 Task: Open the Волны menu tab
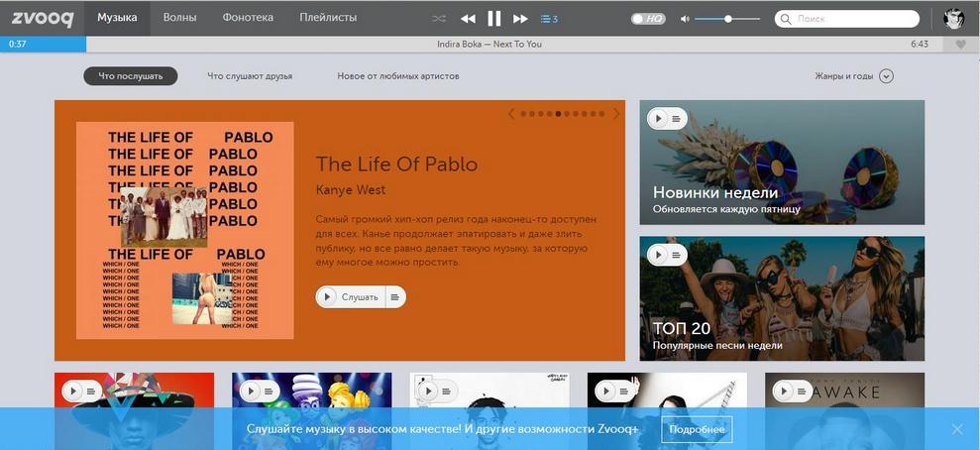pyautogui.click(x=179, y=18)
